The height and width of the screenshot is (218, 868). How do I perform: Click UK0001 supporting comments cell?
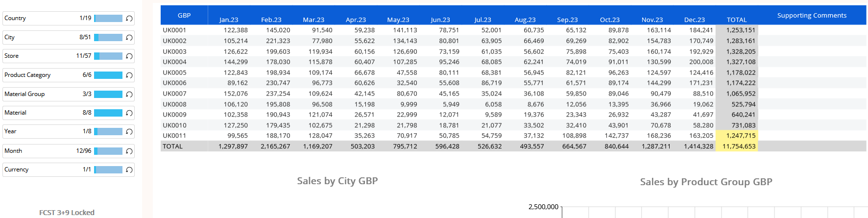(x=812, y=30)
